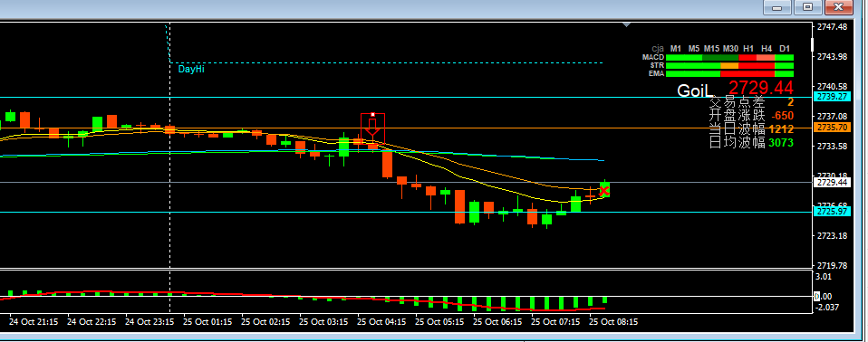868x342 pixels.
Task: Click the orange 2735.70 price label
Action: tap(832, 127)
